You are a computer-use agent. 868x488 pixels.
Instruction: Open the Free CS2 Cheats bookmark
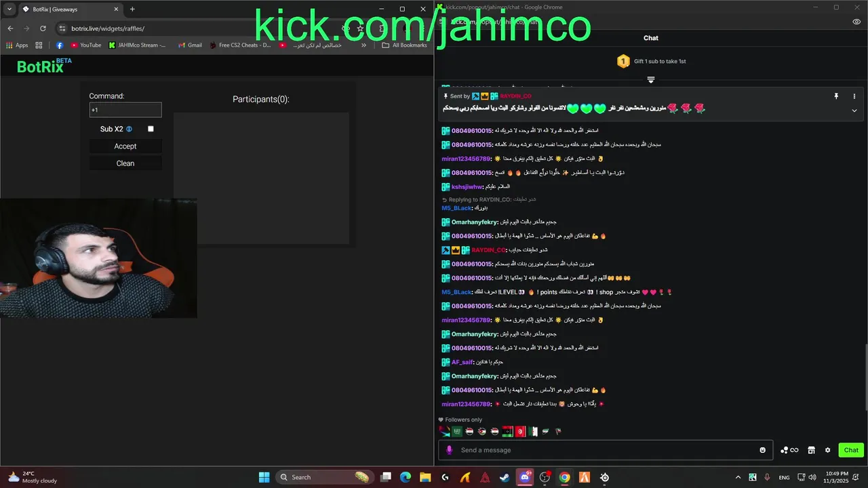[241, 45]
